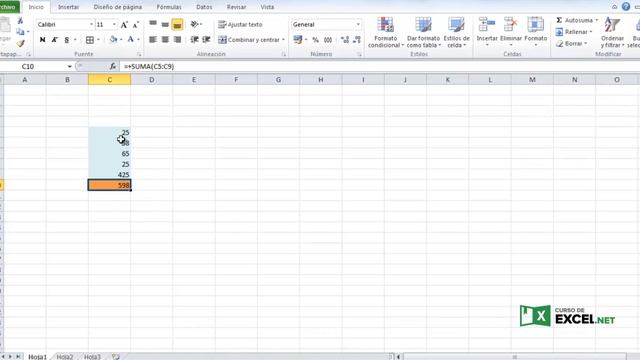Toggle bottom align highlighted icon

click(177, 24)
